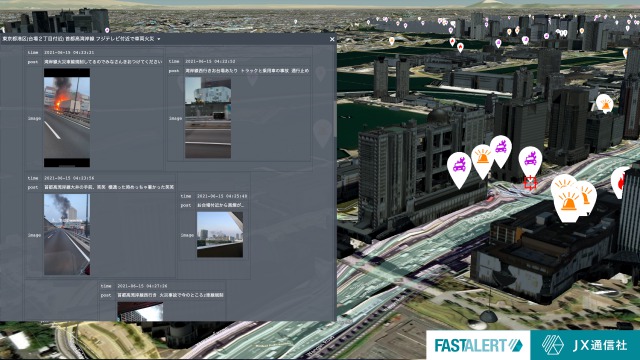Select the red crosshair target on the highway
The height and width of the screenshot is (360, 640).
click(x=530, y=183)
